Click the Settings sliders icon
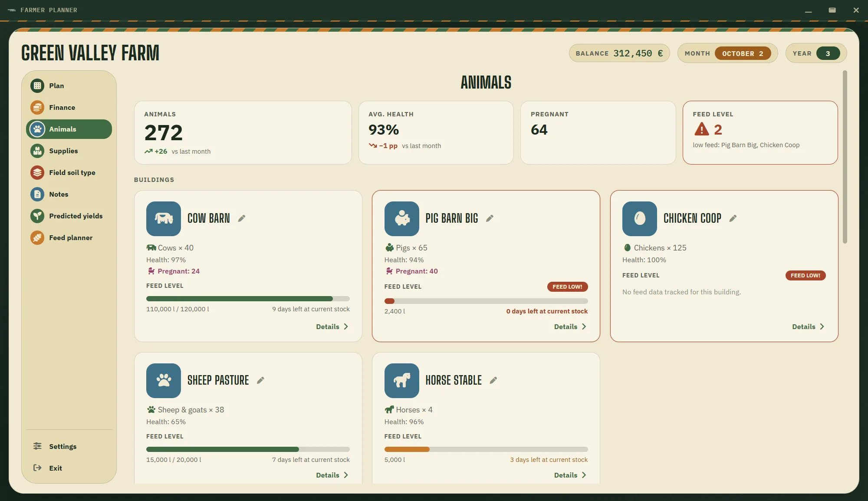Screen dimensions: 868x501 coord(37,446)
